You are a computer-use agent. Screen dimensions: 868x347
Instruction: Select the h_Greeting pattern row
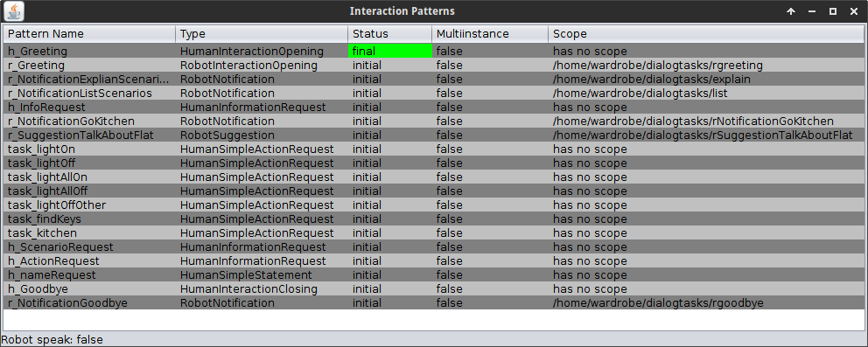pyautogui.click(x=434, y=52)
